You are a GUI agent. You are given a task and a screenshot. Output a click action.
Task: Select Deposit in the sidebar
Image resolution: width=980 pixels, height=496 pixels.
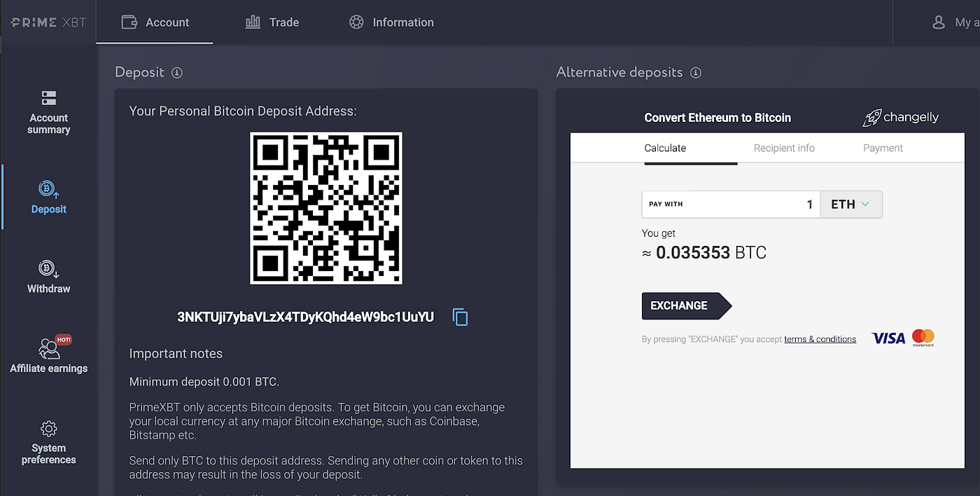coord(49,197)
